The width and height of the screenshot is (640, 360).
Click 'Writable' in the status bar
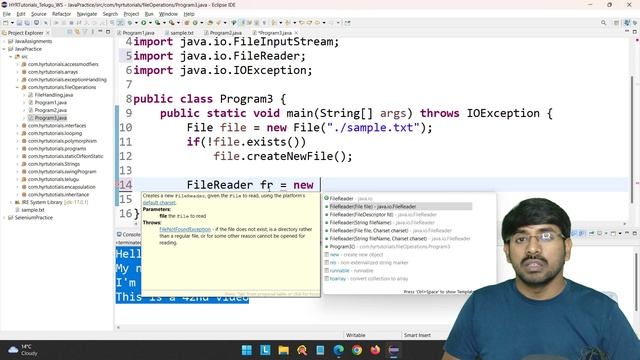coord(356,335)
